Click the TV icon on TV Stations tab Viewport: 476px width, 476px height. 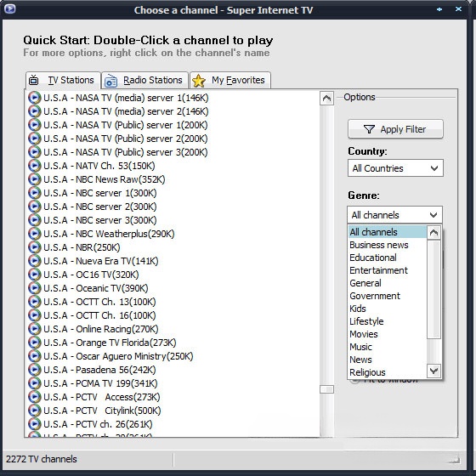pos(34,80)
